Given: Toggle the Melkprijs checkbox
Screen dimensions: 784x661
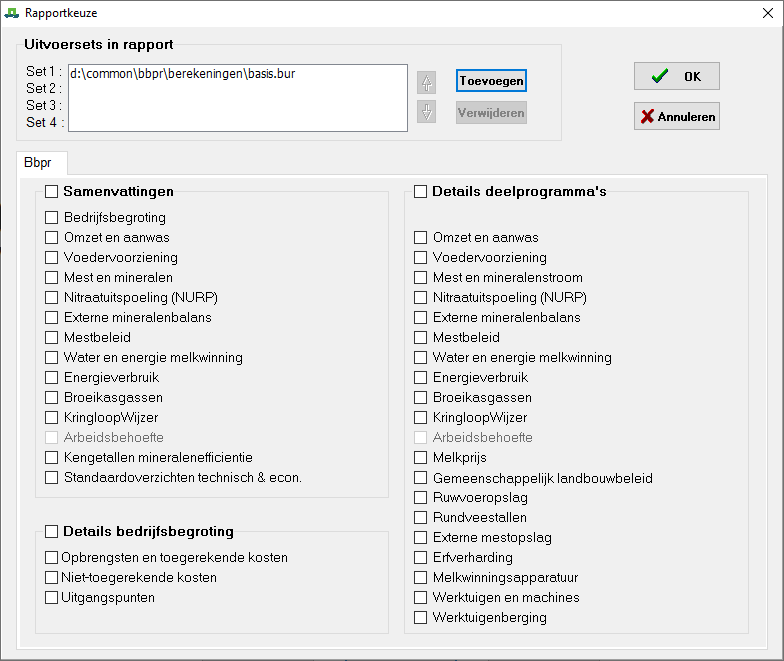Looking at the screenshot, I should (421, 457).
